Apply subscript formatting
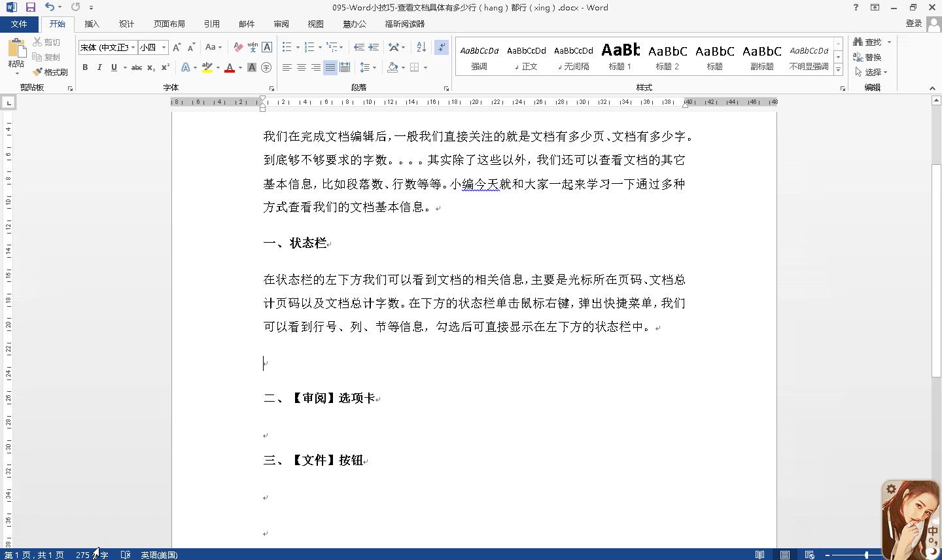Viewport: 942px width, 560px height. coord(149,67)
